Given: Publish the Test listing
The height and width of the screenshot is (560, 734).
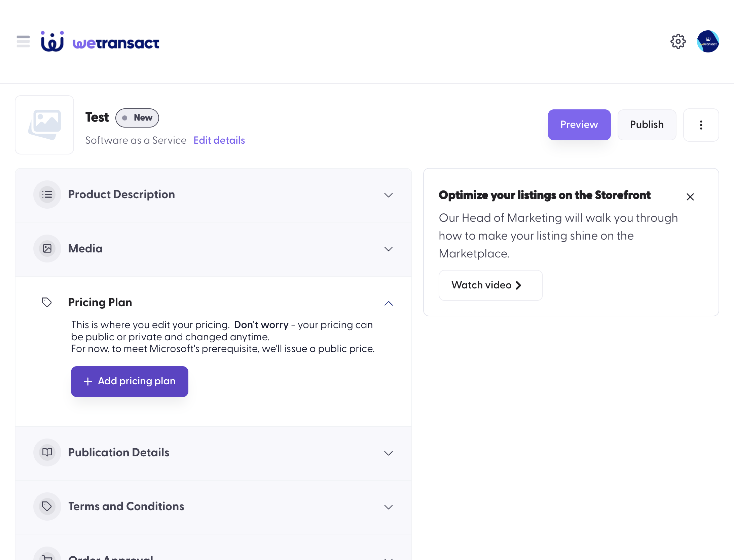Looking at the screenshot, I should coord(647,125).
